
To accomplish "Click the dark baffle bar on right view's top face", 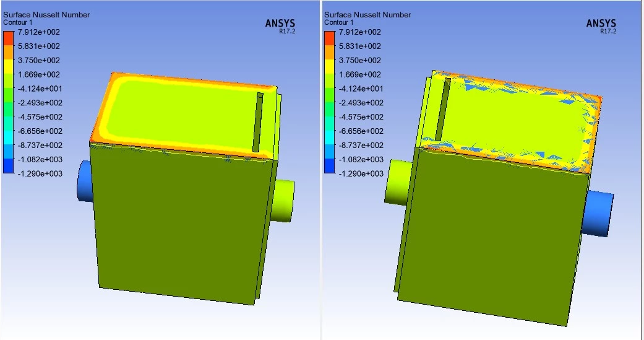I will coord(443,110).
